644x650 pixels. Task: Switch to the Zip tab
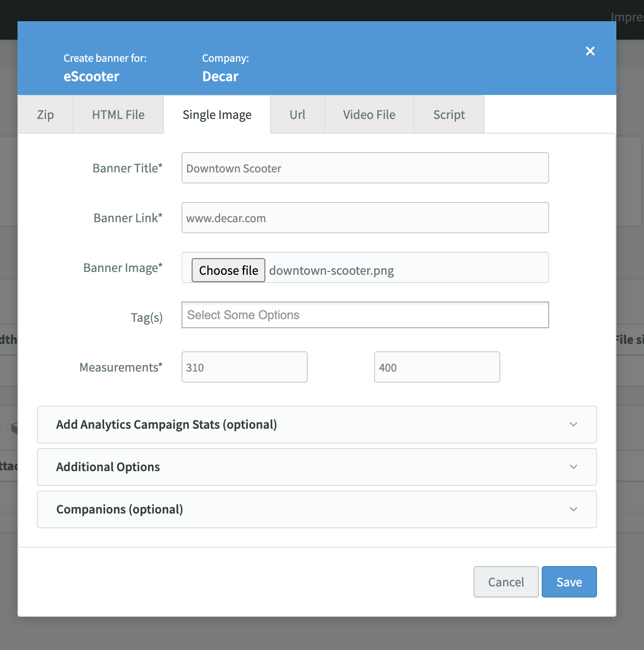pyautogui.click(x=45, y=115)
